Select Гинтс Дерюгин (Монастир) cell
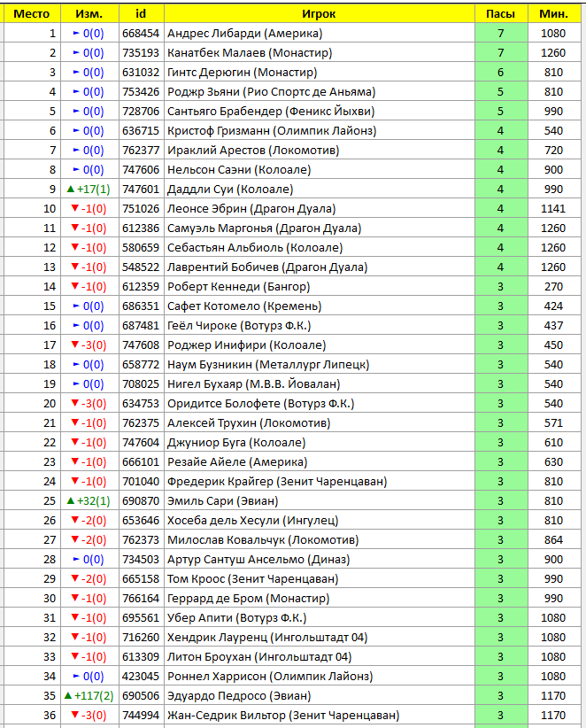 (x=320, y=73)
